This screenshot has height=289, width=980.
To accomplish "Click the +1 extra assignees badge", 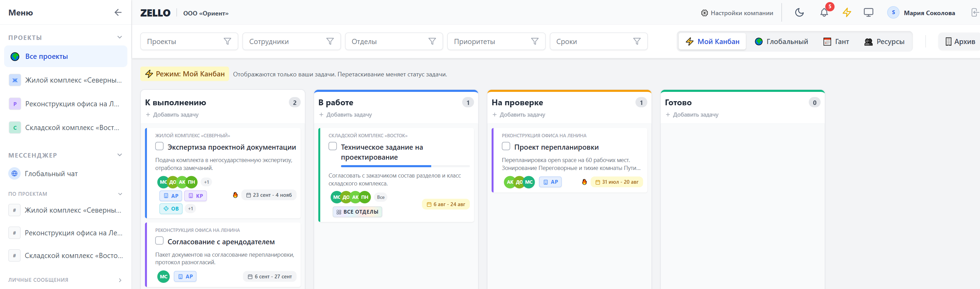I will tap(207, 182).
